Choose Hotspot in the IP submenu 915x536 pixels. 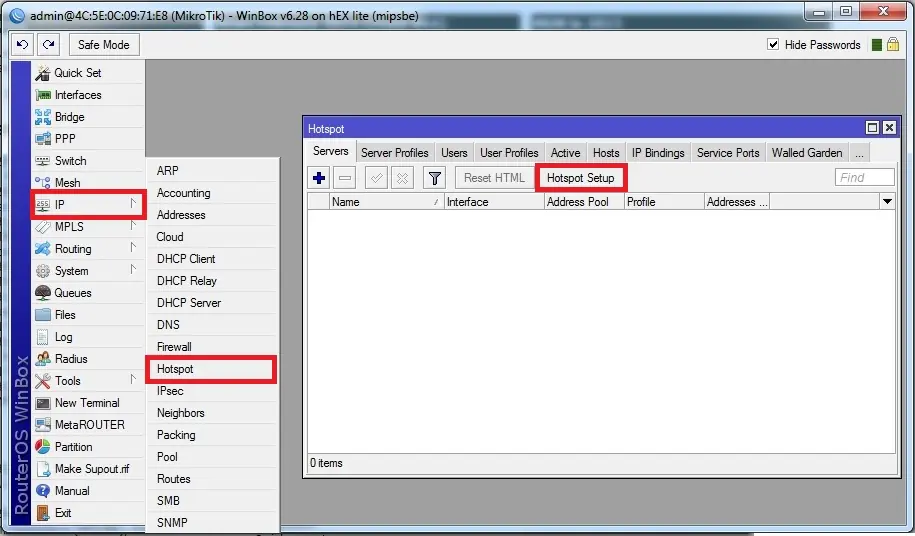coord(211,369)
